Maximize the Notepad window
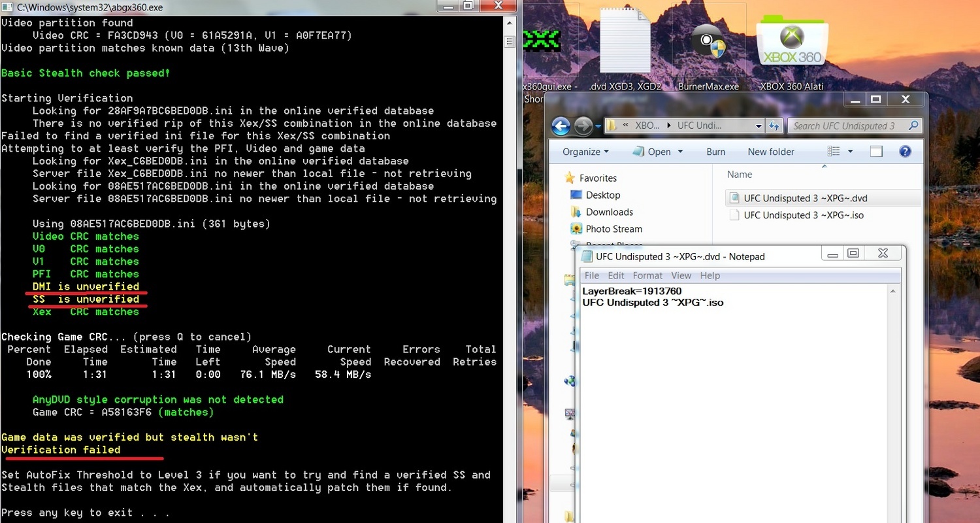Screen dimensions: 980x523 pos(852,253)
